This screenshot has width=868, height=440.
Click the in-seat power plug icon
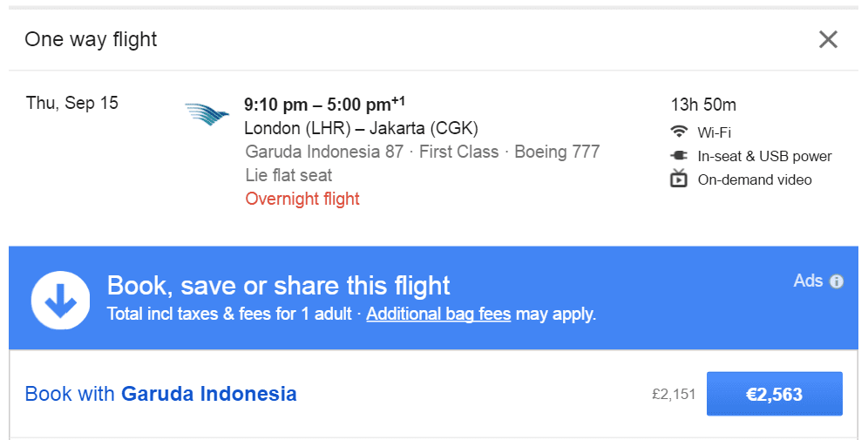pyautogui.click(x=679, y=156)
